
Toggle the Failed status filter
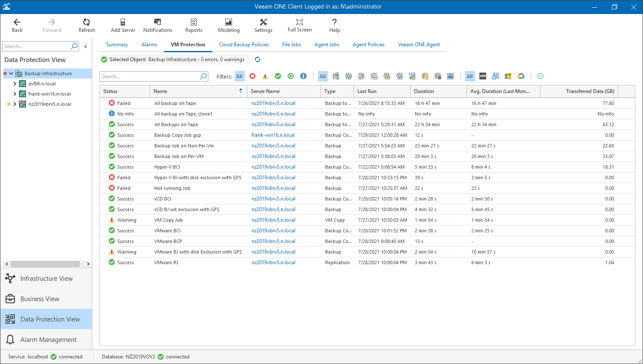[x=252, y=76]
